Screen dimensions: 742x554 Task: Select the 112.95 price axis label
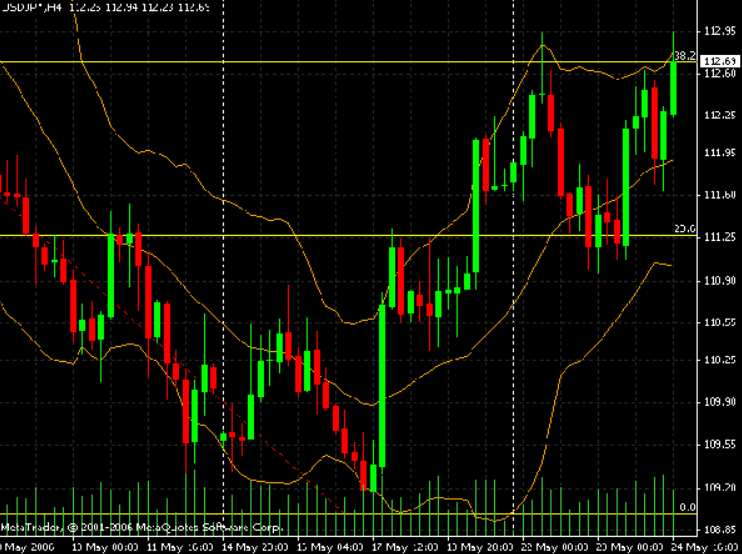[720, 31]
